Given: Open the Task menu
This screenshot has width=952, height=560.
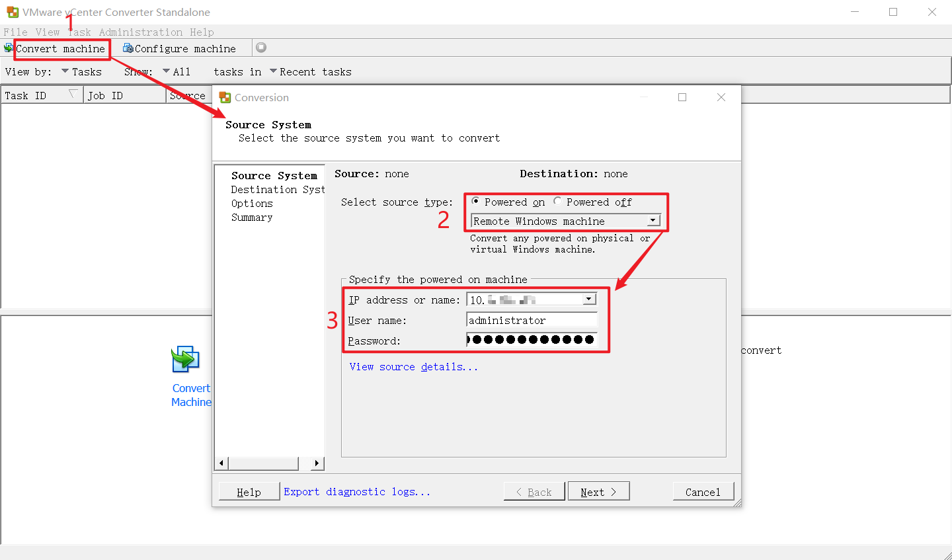Looking at the screenshot, I should click(79, 32).
